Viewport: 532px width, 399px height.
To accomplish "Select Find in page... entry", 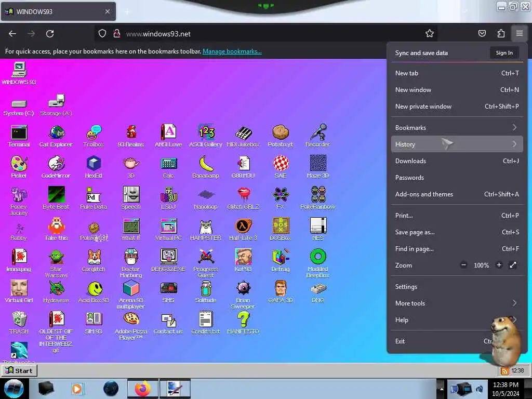I will (x=457, y=249).
